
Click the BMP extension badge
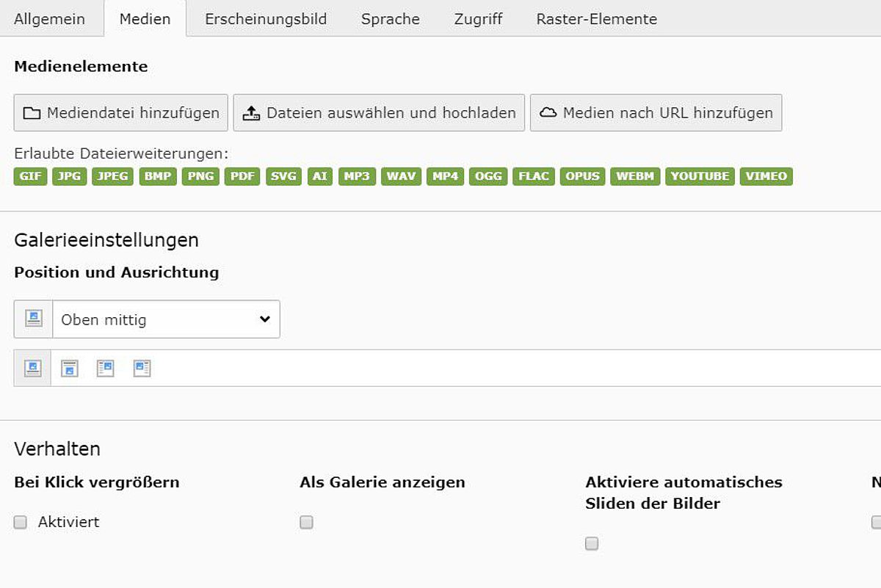[158, 176]
